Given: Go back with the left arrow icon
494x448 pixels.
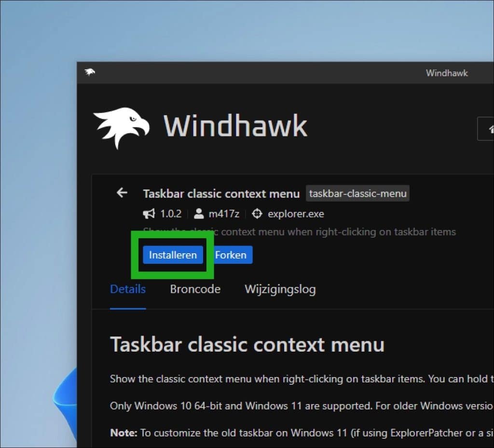Looking at the screenshot, I should click(122, 192).
